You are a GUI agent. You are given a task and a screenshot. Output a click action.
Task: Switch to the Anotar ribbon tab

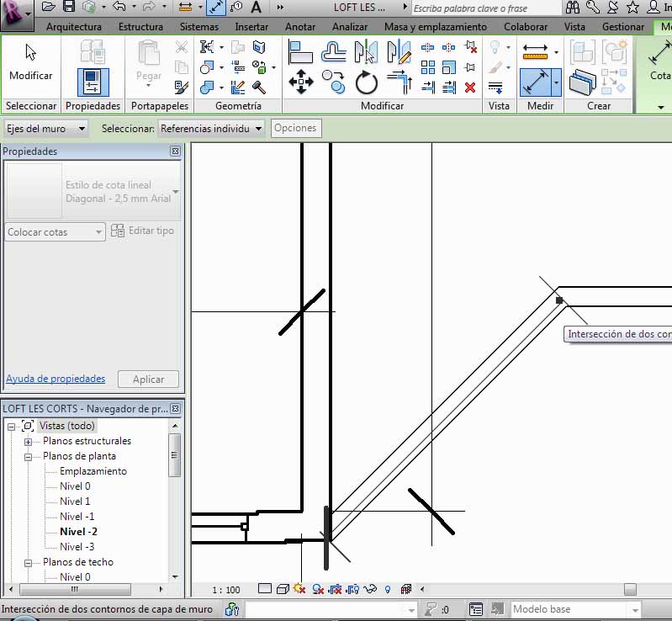coord(300,27)
